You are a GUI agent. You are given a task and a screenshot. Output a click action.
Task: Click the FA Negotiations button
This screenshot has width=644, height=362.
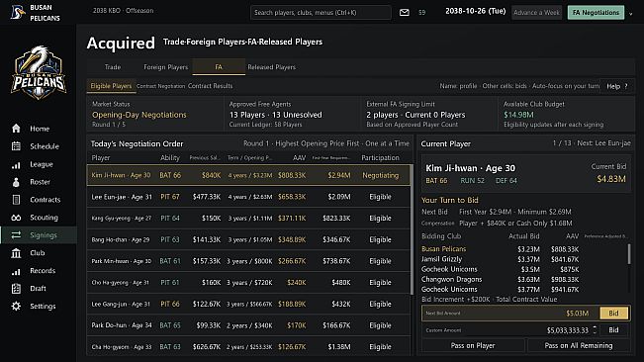pos(596,12)
